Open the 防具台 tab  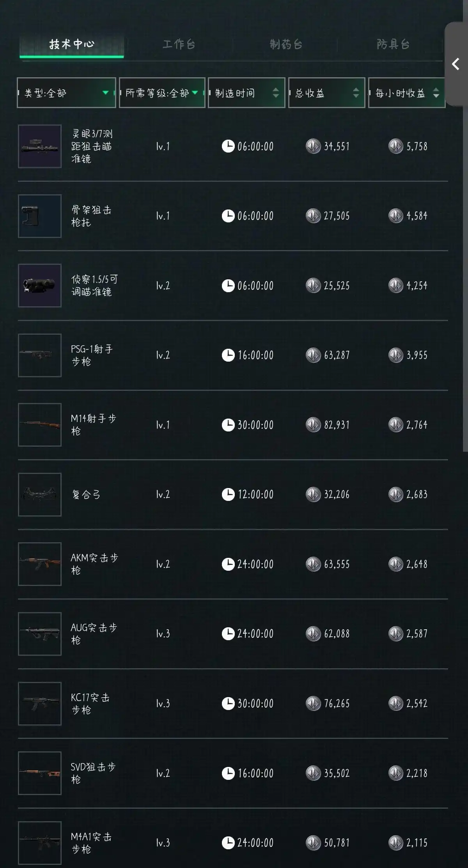[x=393, y=44]
